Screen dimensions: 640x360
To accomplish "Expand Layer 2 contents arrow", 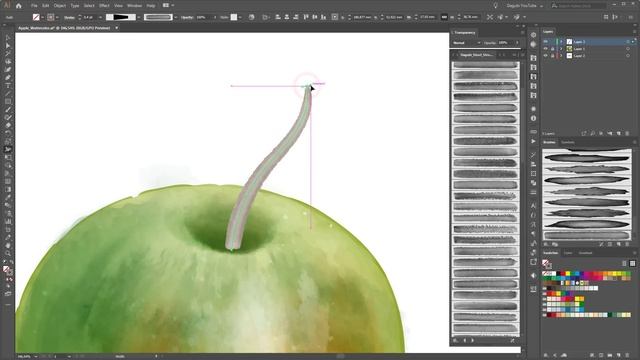I will [x=561, y=56].
